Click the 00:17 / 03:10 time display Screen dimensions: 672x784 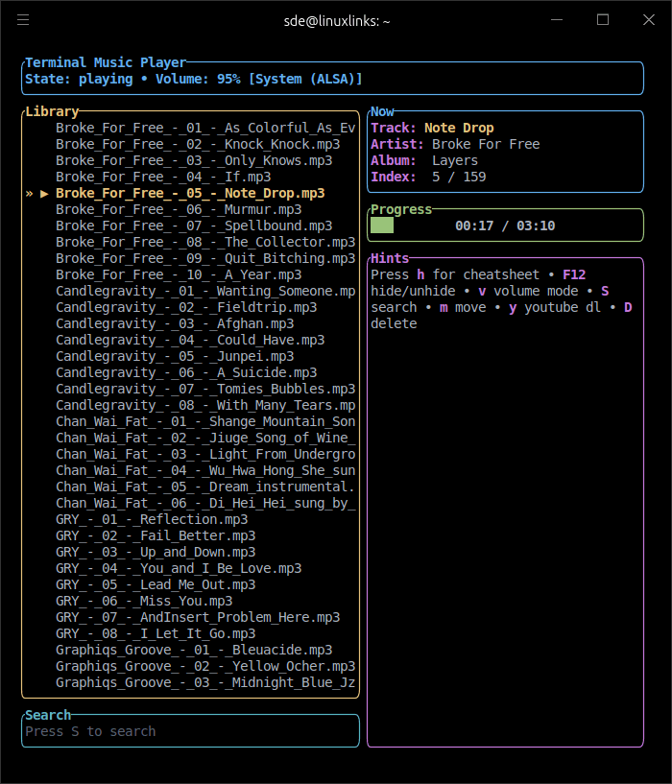[504, 226]
